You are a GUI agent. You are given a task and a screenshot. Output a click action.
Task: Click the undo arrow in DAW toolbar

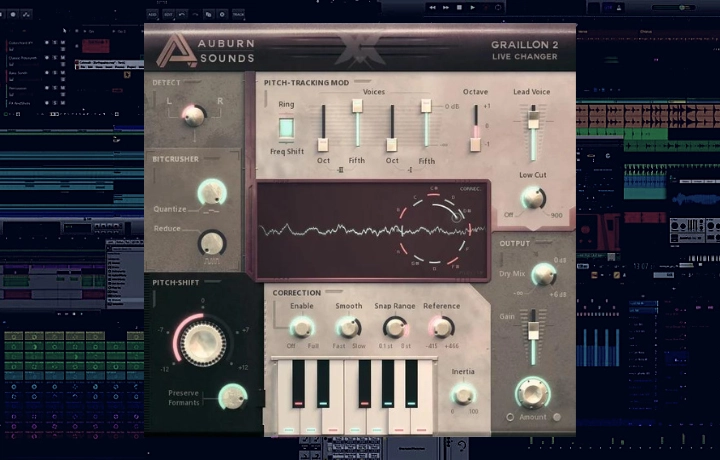click(x=182, y=15)
